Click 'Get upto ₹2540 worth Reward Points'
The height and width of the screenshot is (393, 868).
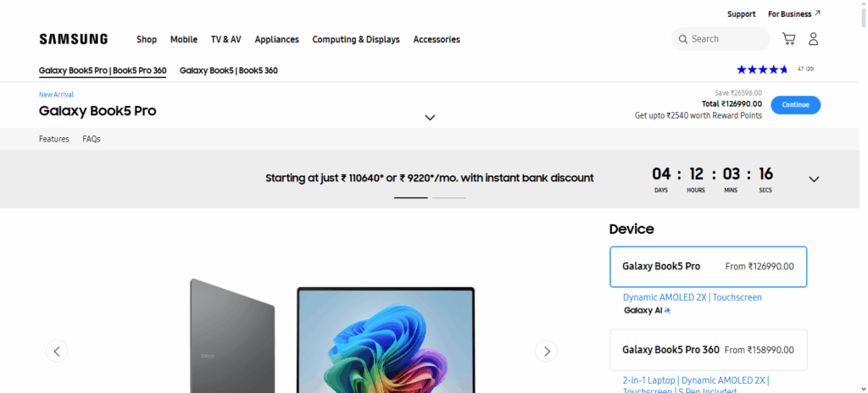(x=698, y=116)
